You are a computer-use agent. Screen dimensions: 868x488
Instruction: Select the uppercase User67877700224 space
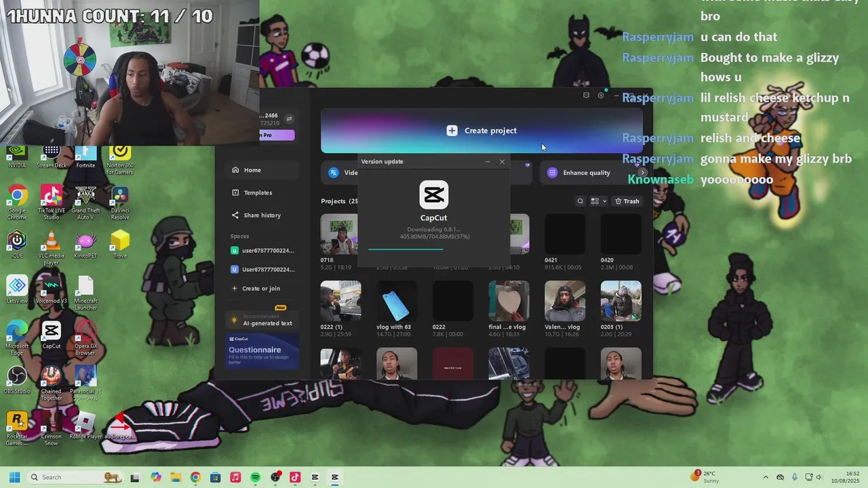(262, 269)
